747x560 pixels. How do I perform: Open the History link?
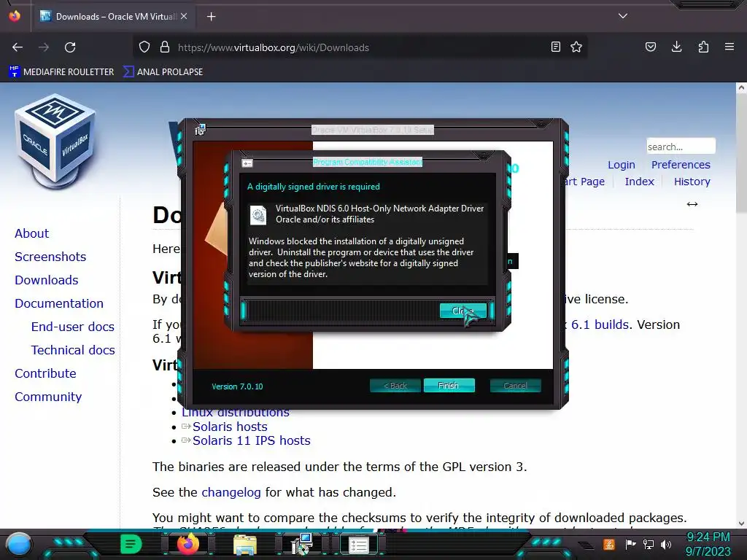pyautogui.click(x=692, y=182)
